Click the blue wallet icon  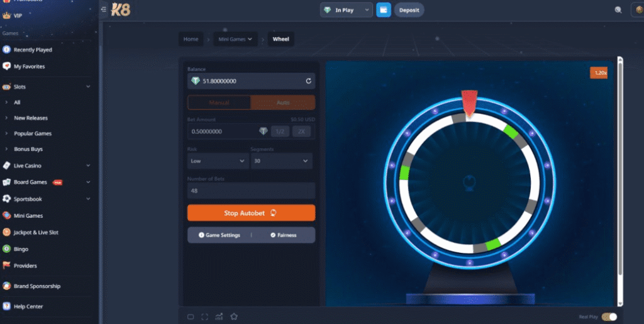pyautogui.click(x=384, y=10)
